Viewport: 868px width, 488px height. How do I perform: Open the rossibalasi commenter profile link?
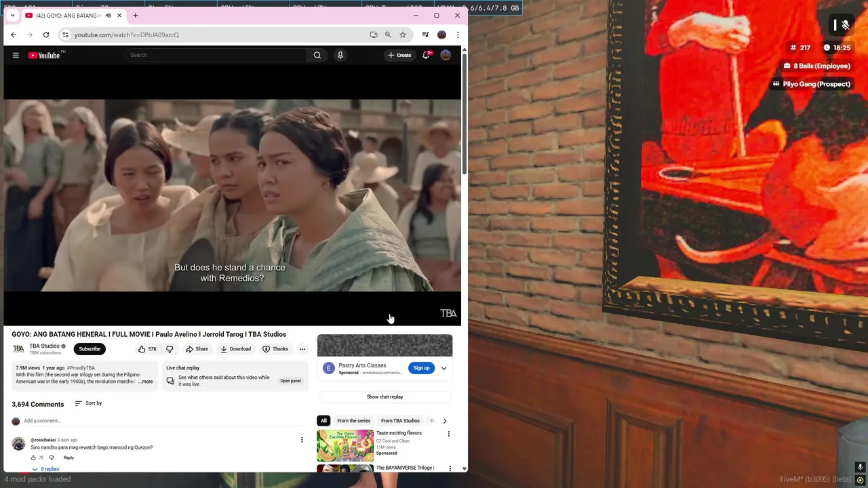(x=43, y=440)
